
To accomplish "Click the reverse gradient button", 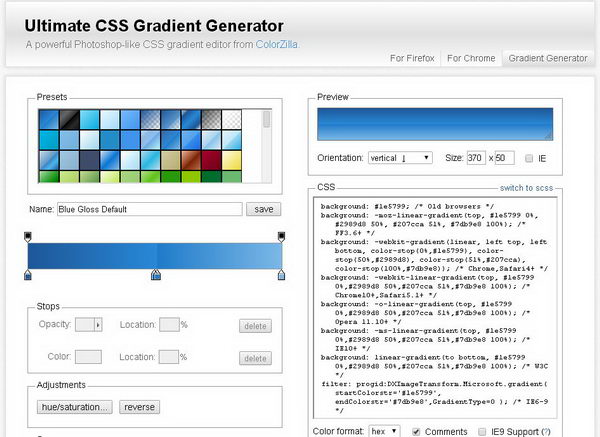I will click(x=139, y=407).
